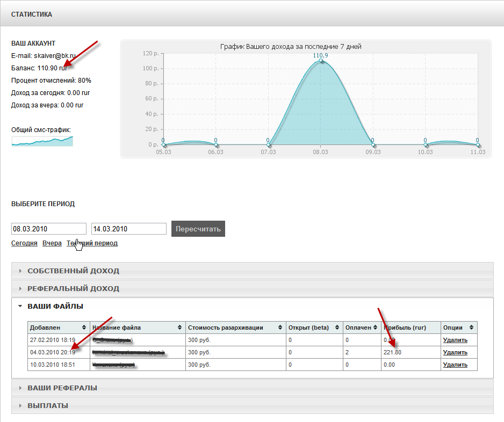The width and height of the screenshot is (504, 422).
Task: Select the Вчера period link
Action: coord(52,243)
